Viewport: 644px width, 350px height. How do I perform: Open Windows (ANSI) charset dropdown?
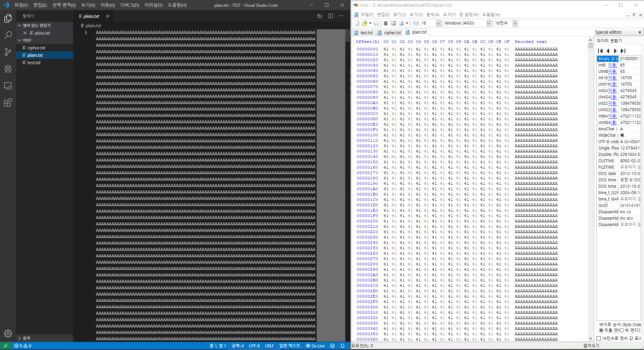(489, 23)
